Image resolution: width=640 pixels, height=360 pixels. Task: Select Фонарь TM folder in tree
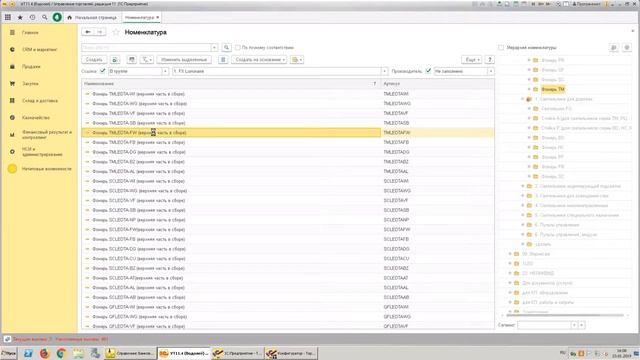pyautogui.click(x=553, y=89)
